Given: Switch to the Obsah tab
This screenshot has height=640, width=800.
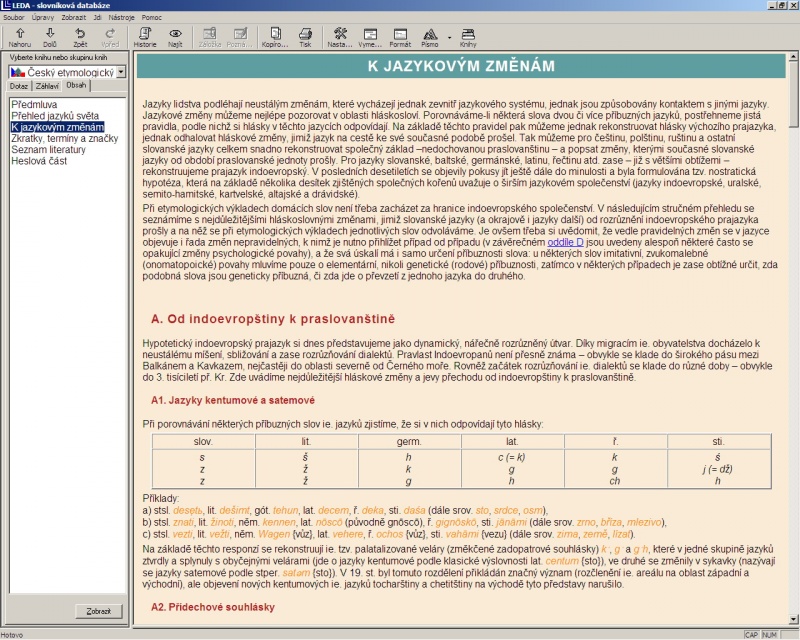Looking at the screenshot, I should tap(76, 85).
